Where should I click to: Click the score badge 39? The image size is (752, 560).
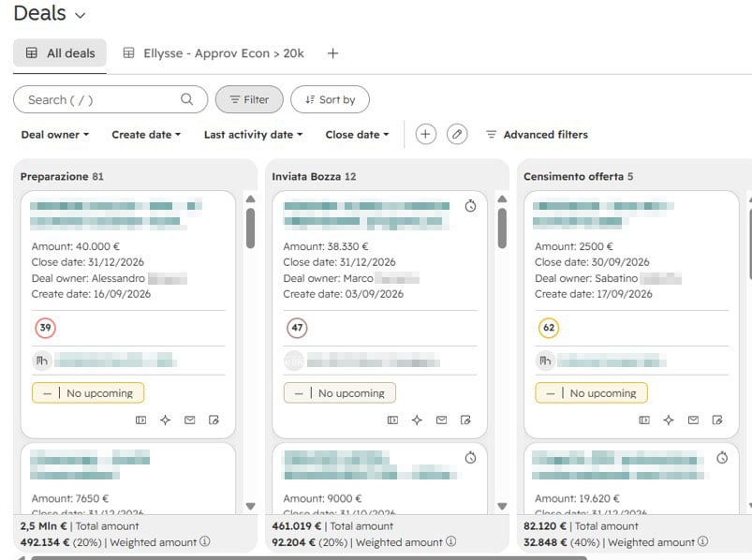click(x=46, y=328)
